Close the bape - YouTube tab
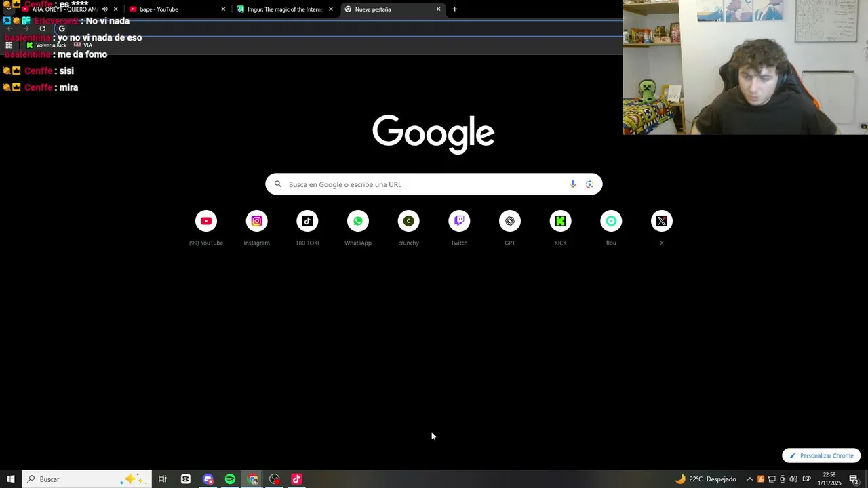Viewport: 868px width, 488px height. click(223, 9)
